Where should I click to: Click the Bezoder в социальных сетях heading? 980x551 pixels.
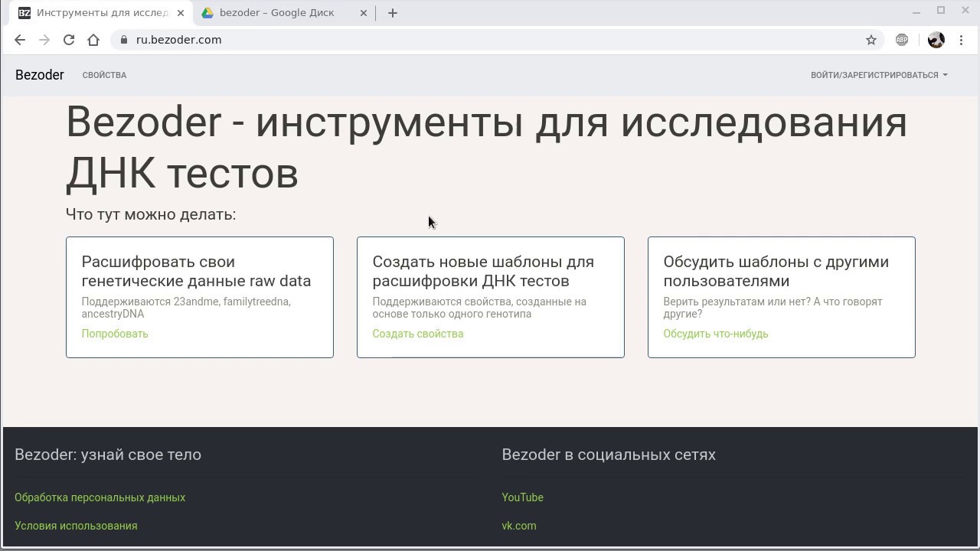pos(609,455)
